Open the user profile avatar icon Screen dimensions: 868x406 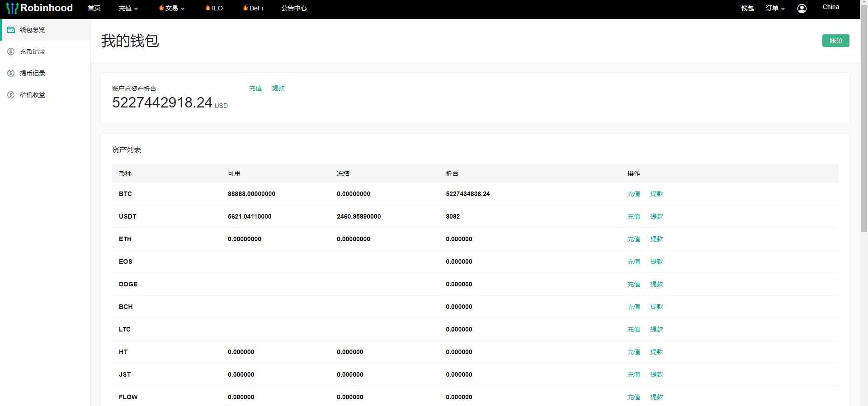point(802,9)
